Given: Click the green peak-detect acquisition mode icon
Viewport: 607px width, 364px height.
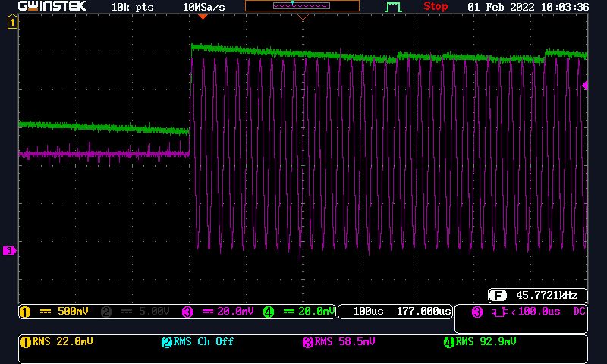Looking at the screenshot, I should point(393,7).
